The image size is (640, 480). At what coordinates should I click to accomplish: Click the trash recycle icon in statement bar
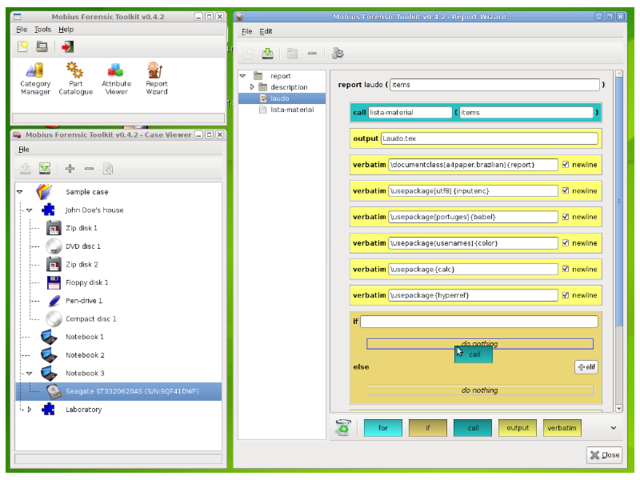pos(343,428)
